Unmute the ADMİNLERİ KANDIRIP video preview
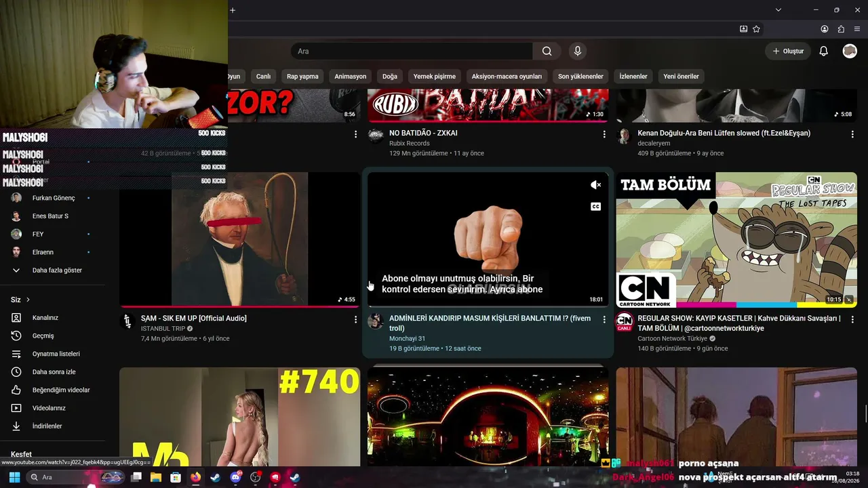The width and height of the screenshot is (868, 488). coord(595,185)
